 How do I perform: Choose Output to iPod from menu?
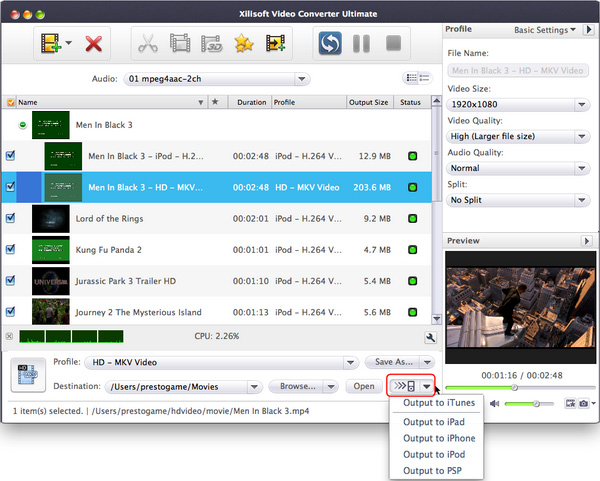click(x=434, y=454)
